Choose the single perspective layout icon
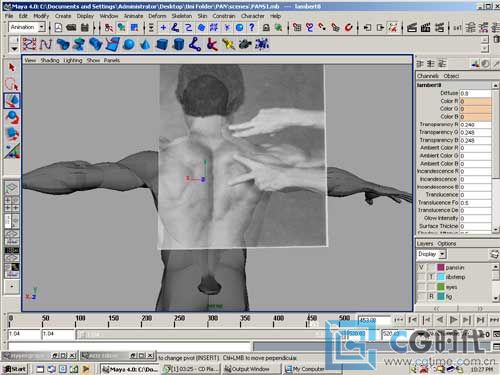The image size is (500, 375). [x=11, y=188]
